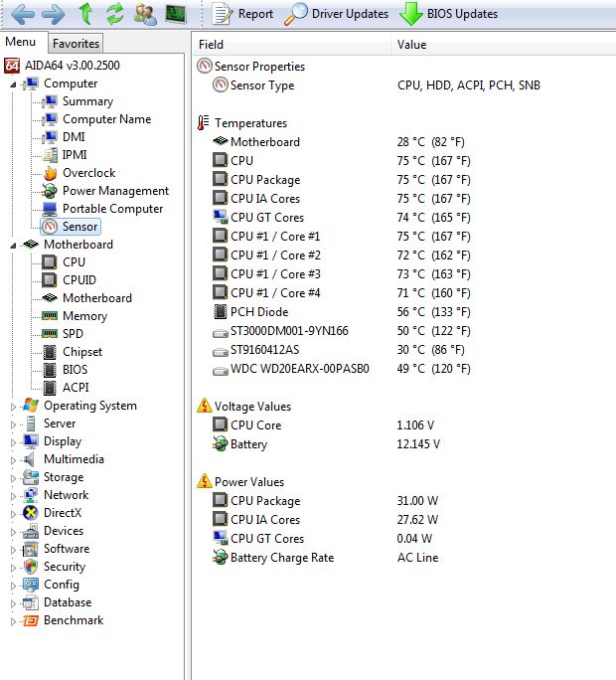Screen dimensions: 616x680
Task: Click the BIOS chip icon
Action: click(x=50, y=370)
